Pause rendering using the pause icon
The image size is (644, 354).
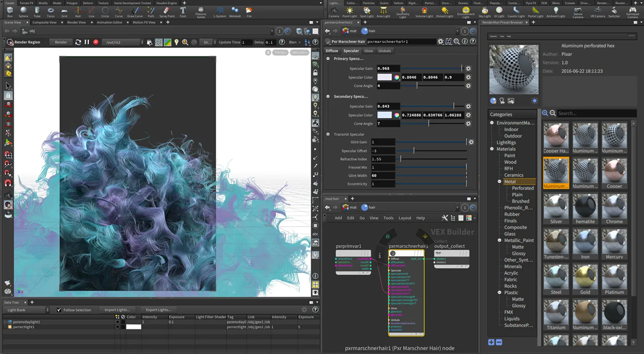[87, 42]
